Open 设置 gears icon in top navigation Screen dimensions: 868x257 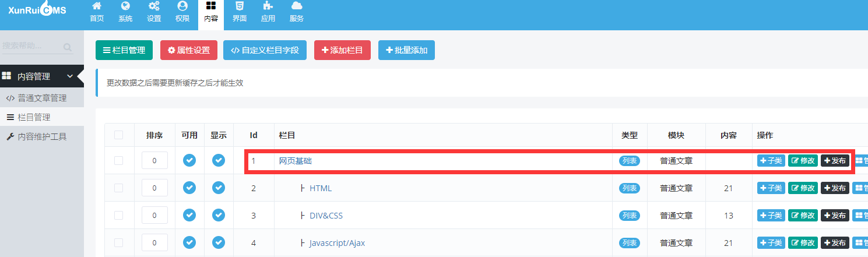tap(154, 7)
